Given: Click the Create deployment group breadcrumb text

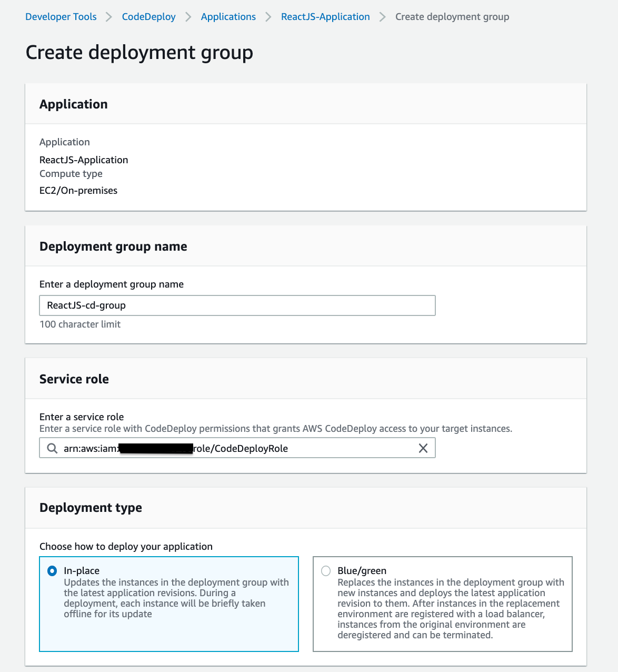Looking at the screenshot, I should coord(452,17).
